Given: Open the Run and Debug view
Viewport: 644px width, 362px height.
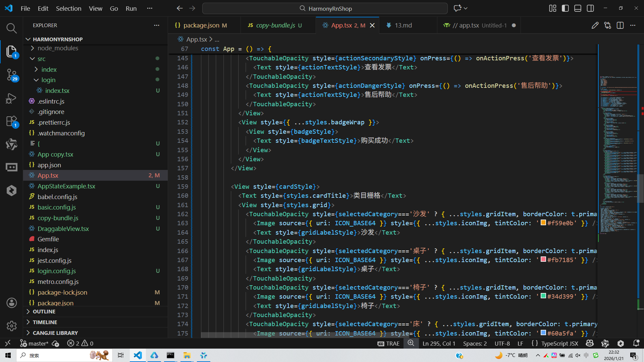Looking at the screenshot, I should click(x=11, y=98).
